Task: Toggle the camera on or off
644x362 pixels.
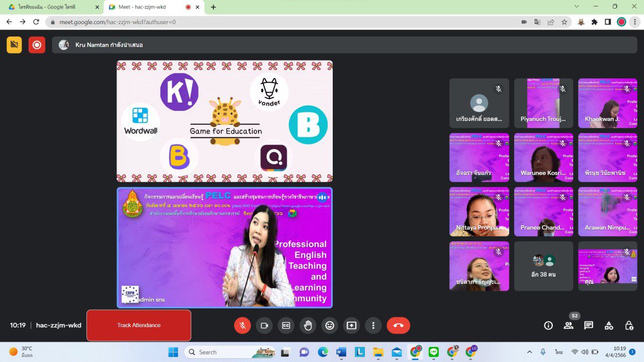Action: [264, 325]
